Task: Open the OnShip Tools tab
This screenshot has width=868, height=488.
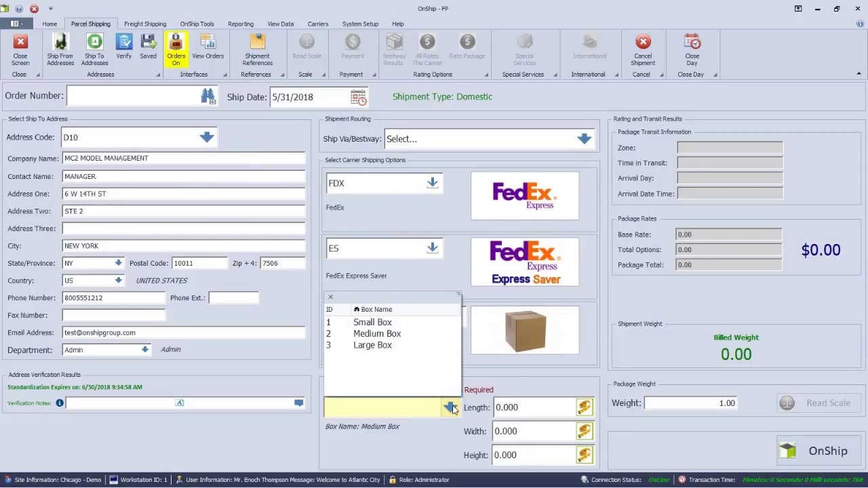Action: pos(197,24)
